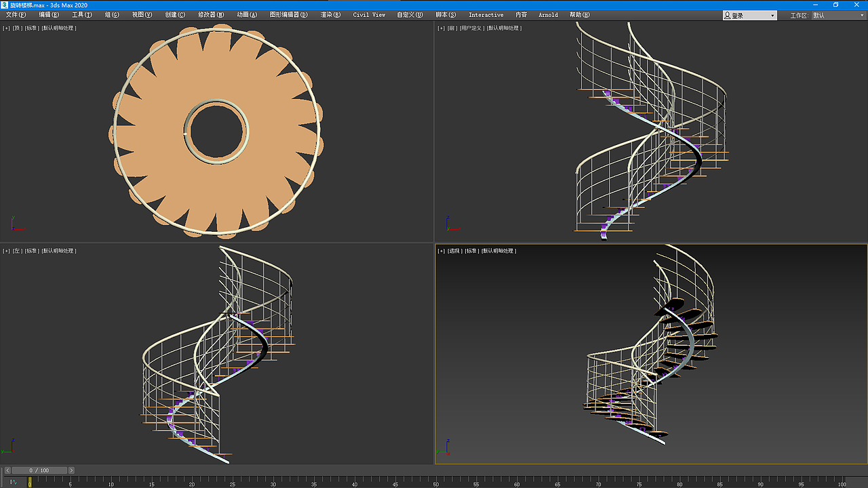Open the 视图(V) menu

(142, 15)
